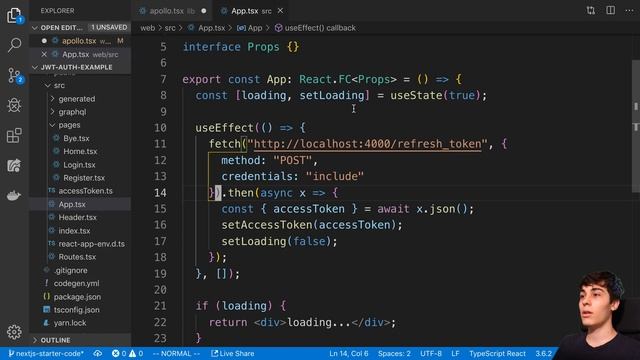This screenshot has height=360, width=640.
Task: Open Header.tsx file
Action: coord(77,218)
